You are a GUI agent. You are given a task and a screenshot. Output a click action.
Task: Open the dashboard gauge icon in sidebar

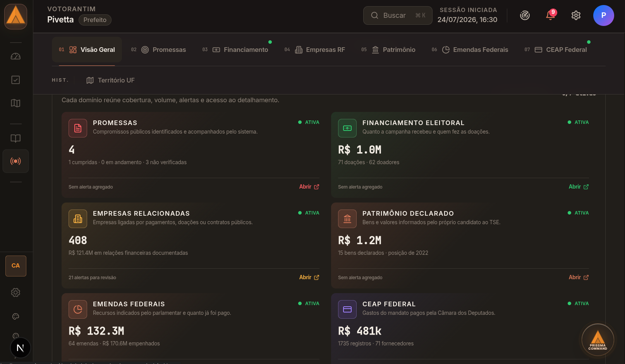(x=15, y=57)
